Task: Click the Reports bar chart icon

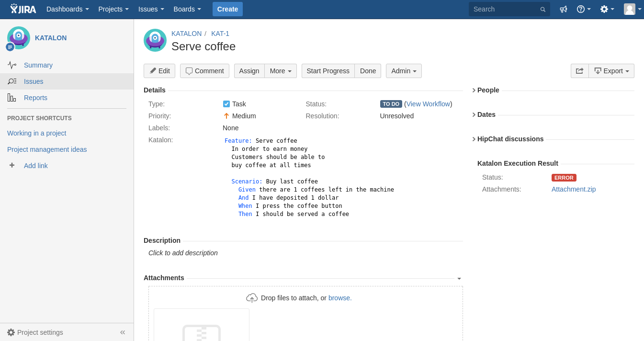Action: pyautogui.click(x=12, y=98)
